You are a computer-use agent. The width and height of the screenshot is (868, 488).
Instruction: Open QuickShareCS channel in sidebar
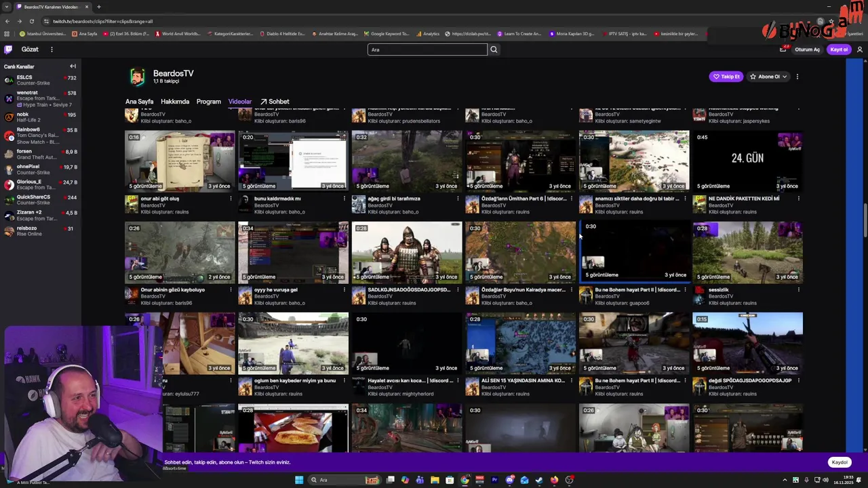41,200
